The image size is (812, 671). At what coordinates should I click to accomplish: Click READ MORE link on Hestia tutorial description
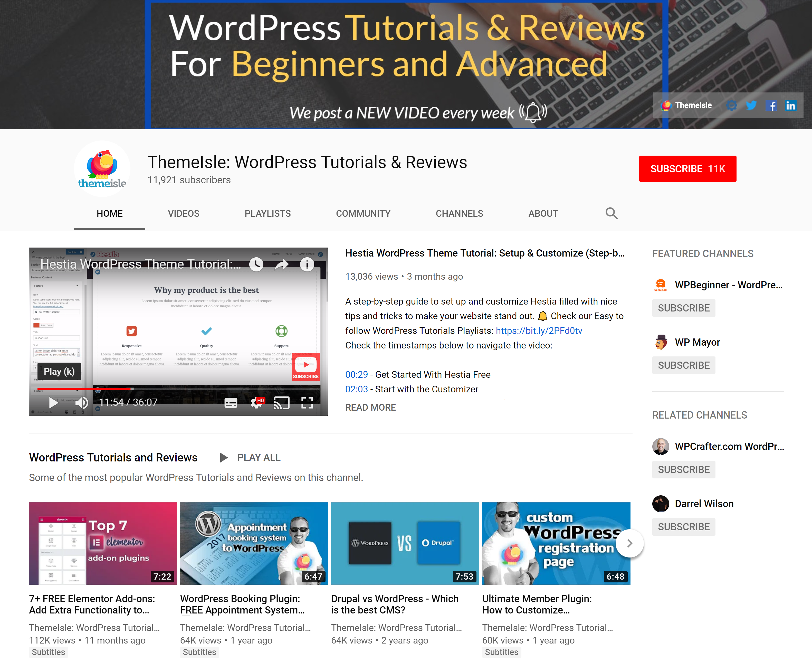[x=370, y=407]
